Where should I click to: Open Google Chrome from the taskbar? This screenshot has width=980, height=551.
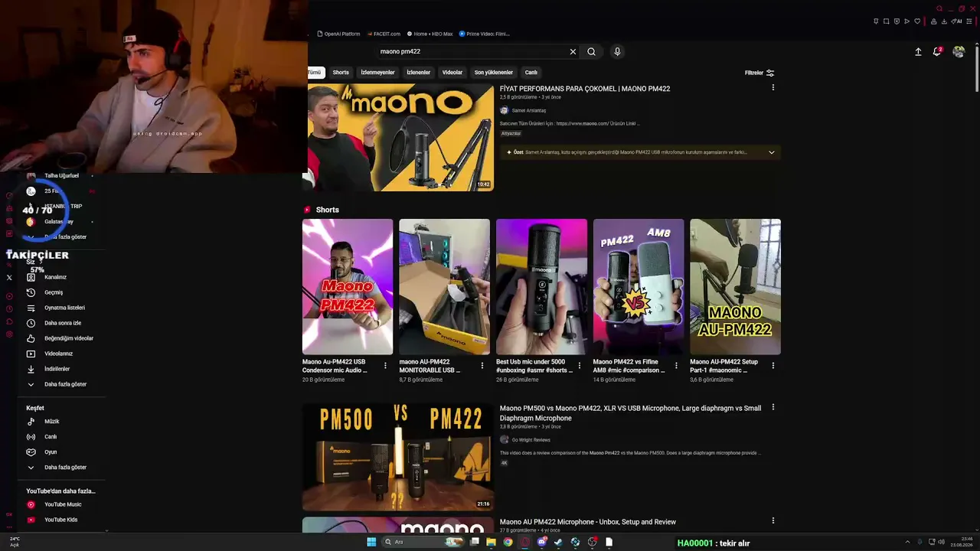click(508, 542)
